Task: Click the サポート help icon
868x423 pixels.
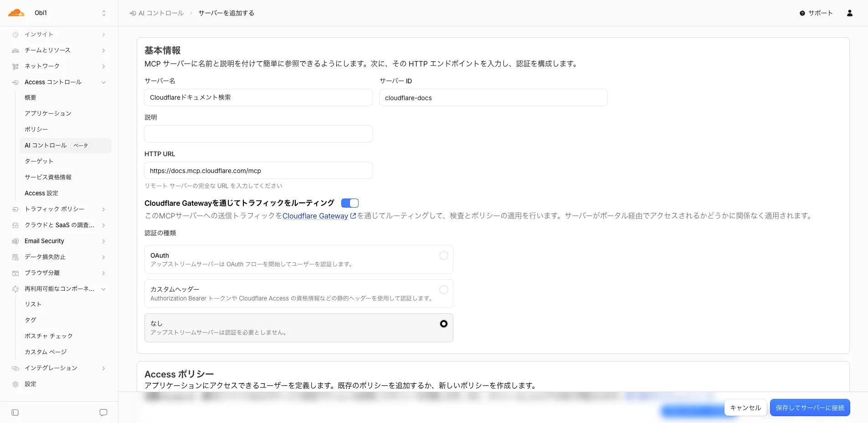Action: tap(802, 13)
